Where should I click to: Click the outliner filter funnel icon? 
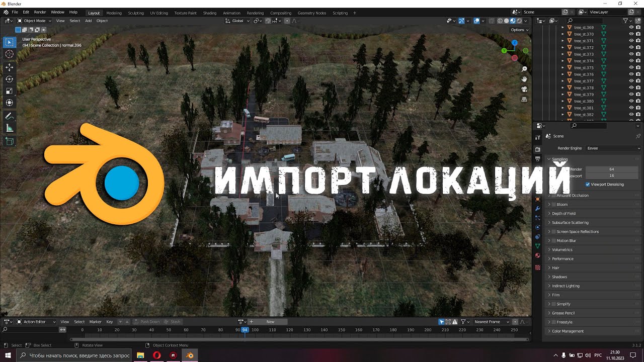[625, 21]
